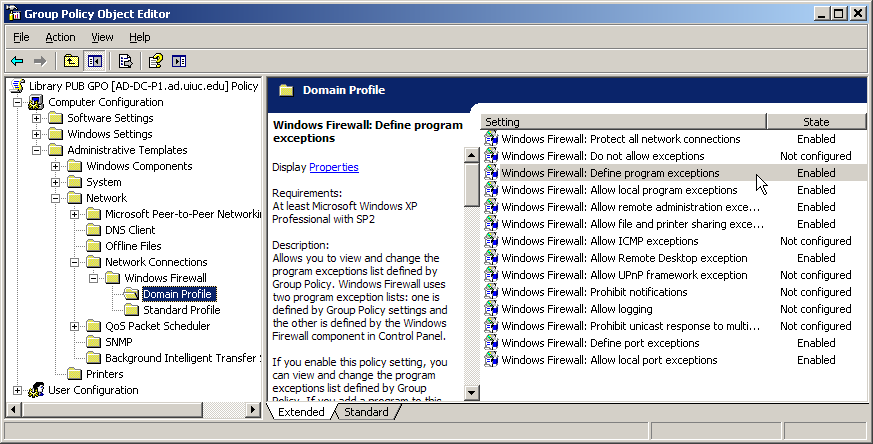Open the View menu
873x444 pixels.
pos(102,37)
